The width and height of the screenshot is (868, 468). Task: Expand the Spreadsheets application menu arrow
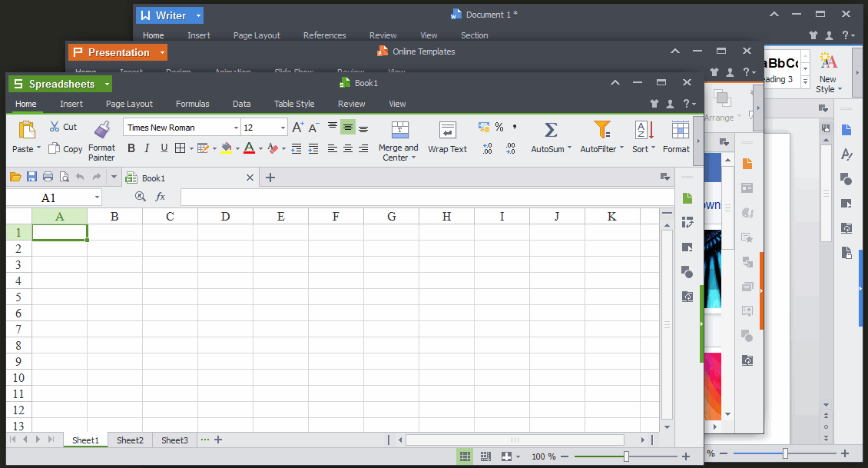point(107,85)
